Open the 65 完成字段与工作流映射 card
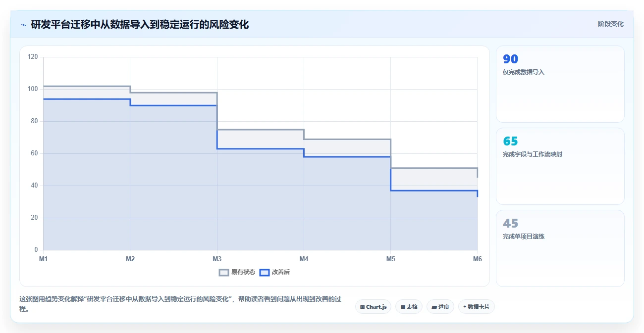 point(560,166)
